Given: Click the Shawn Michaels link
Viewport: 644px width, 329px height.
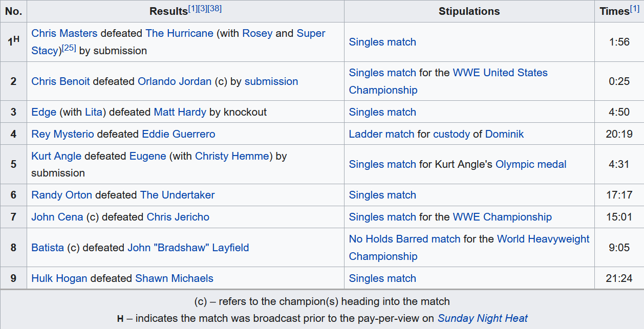Looking at the screenshot, I should pyautogui.click(x=174, y=278).
